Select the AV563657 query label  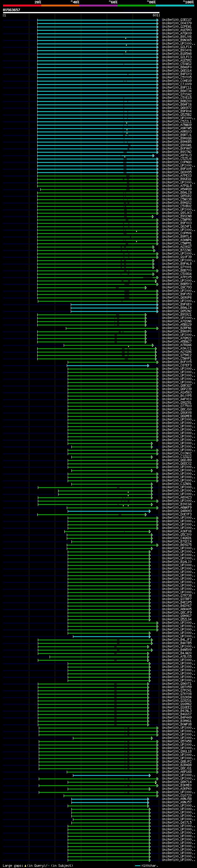point(11,10)
